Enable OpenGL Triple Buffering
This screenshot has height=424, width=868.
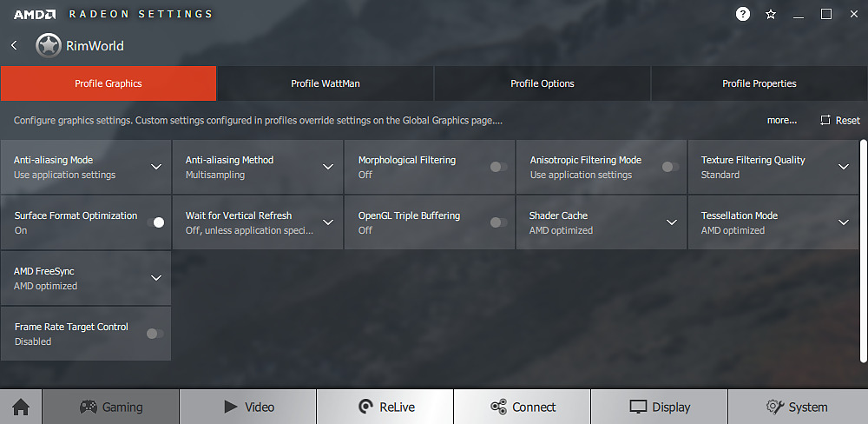pyautogui.click(x=498, y=222)
